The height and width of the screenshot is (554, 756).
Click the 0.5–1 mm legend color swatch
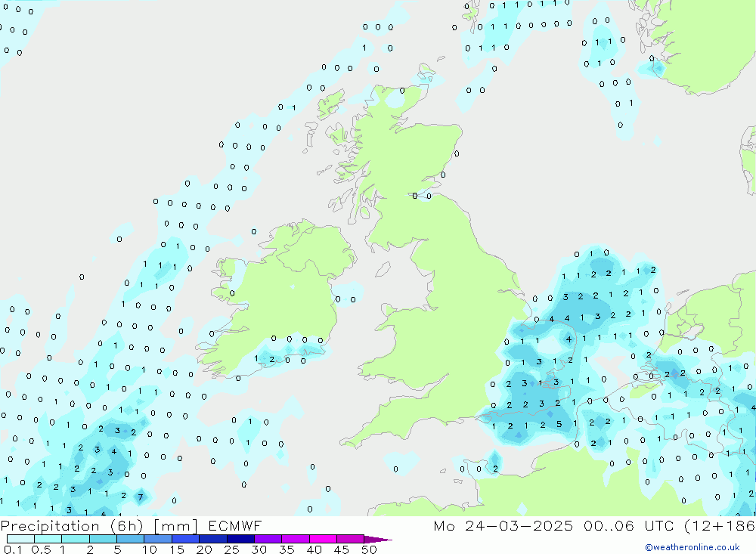click(x=48, y=539)
